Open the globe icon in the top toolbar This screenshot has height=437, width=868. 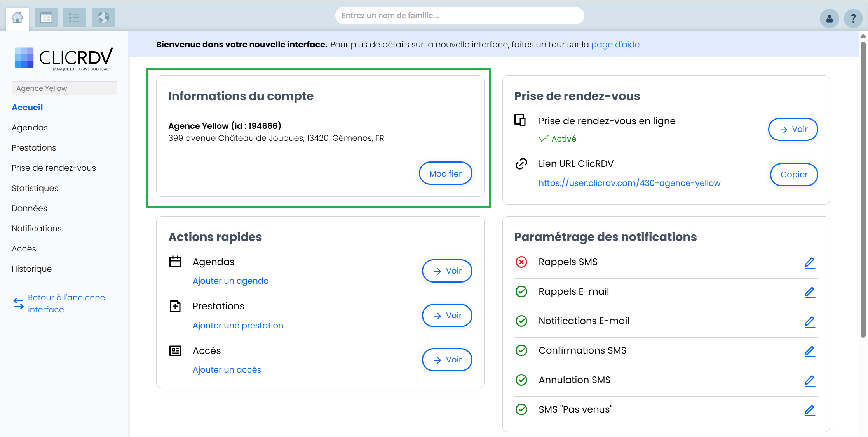click(x=103, y=17)
